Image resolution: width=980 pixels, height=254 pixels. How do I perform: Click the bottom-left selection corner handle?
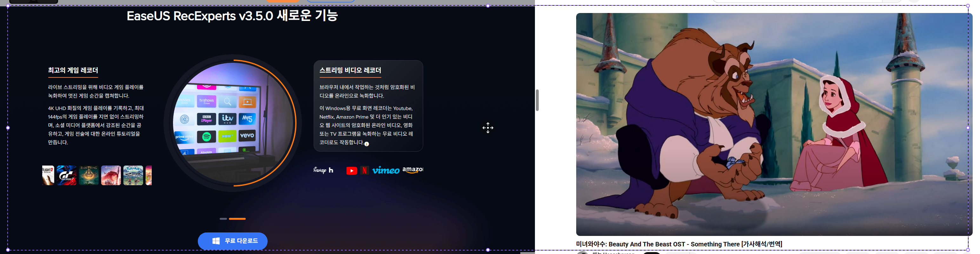pos(8,250)
